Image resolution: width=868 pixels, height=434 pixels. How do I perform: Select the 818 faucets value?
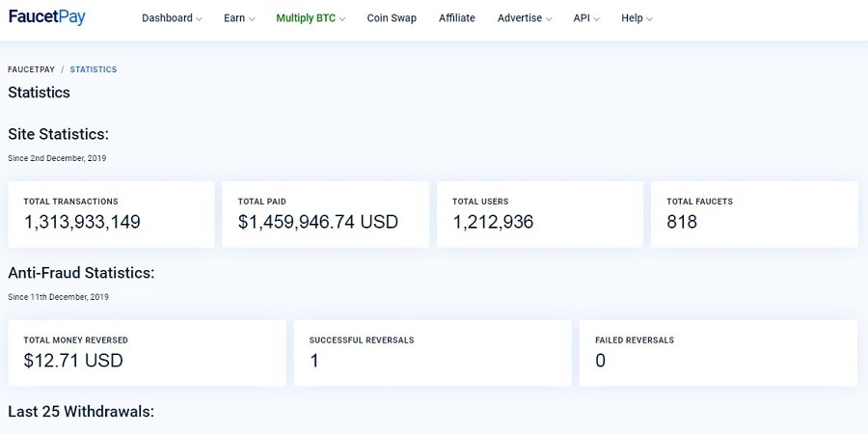pyautogui.click(x=682, y=222)
